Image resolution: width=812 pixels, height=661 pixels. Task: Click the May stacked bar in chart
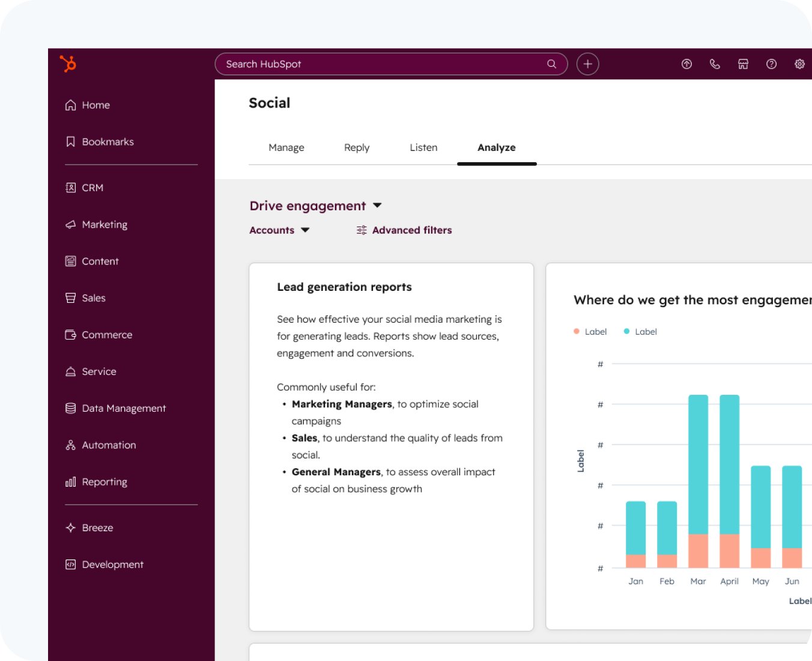(760, 517)
